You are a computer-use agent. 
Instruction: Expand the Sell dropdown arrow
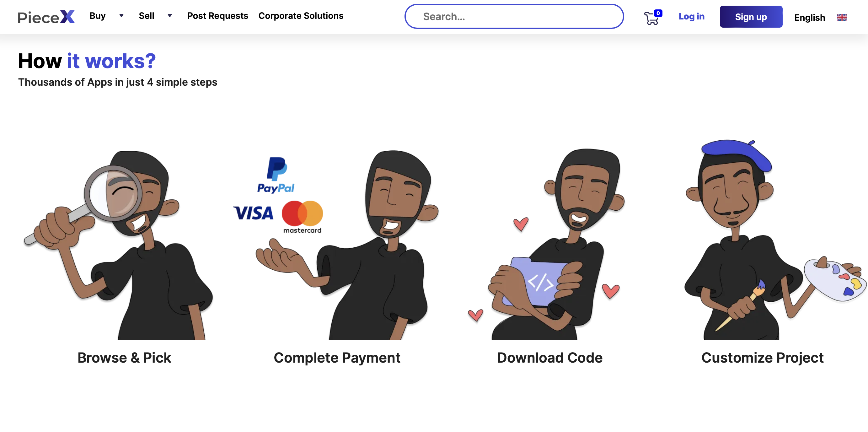coord(170,15)
